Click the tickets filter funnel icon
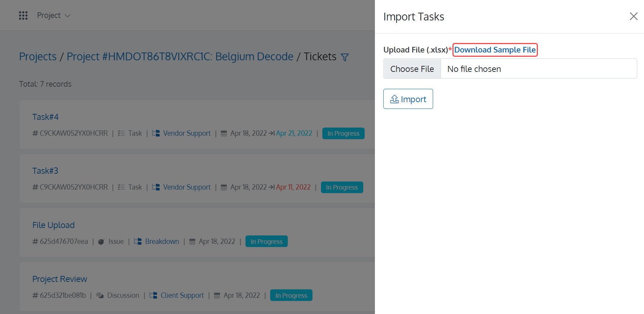Image resolution: width=644 pixels, height=314 pixels. [x=345, y=57]
